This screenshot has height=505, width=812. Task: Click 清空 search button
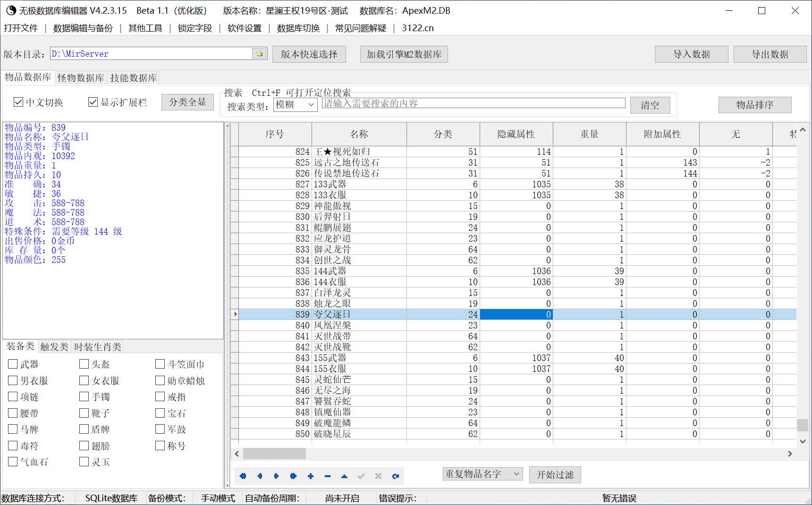click(x=650, y=105)
